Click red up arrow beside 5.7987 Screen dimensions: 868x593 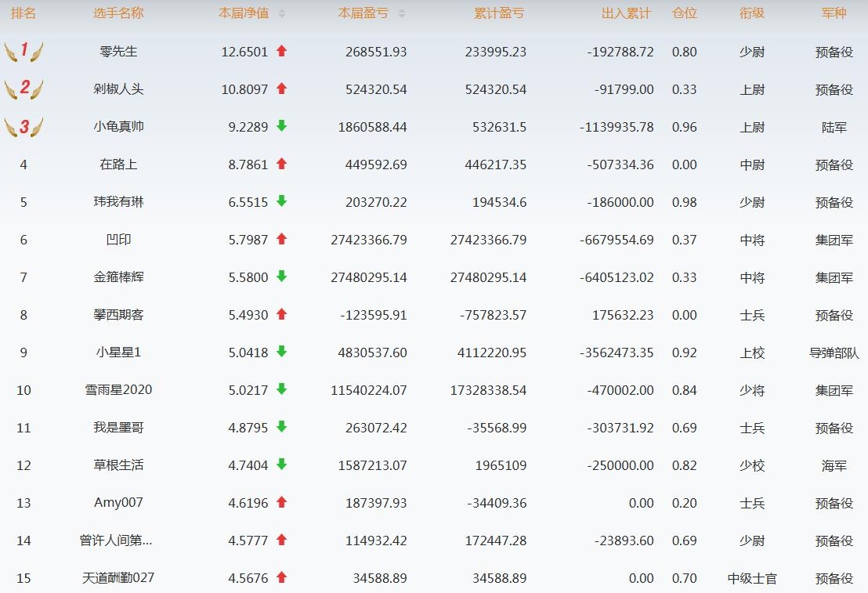(282, 240)
